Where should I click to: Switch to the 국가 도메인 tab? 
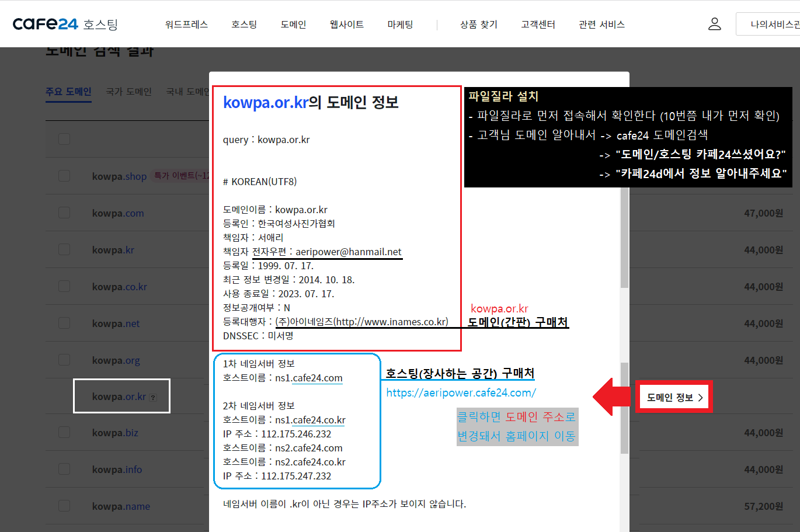point(128,92)
